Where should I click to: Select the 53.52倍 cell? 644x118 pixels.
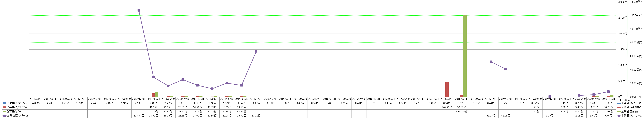pyautogui.click(x=462, y=107)
